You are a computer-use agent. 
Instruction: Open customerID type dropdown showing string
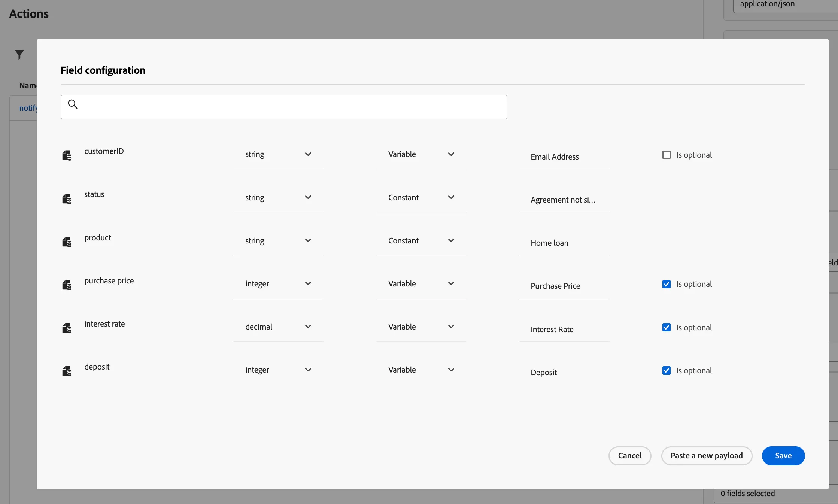(278, 154)
